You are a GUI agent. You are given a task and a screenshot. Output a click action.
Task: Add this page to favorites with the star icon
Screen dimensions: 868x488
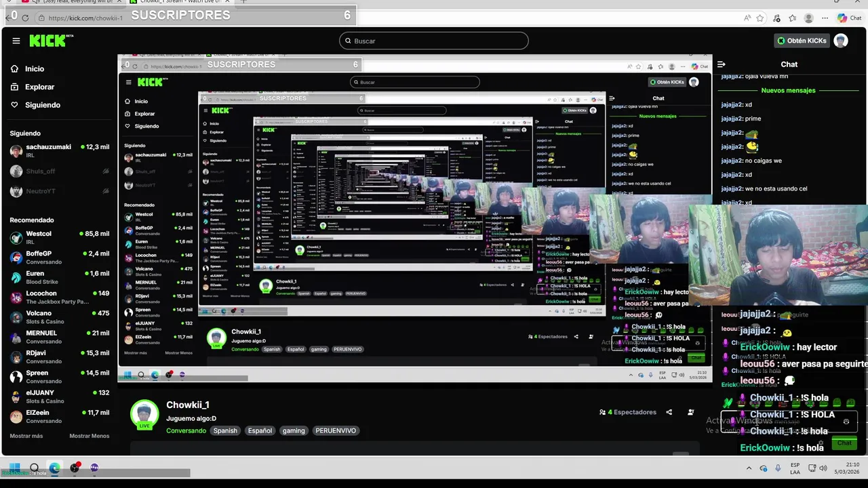coord(760,18)
